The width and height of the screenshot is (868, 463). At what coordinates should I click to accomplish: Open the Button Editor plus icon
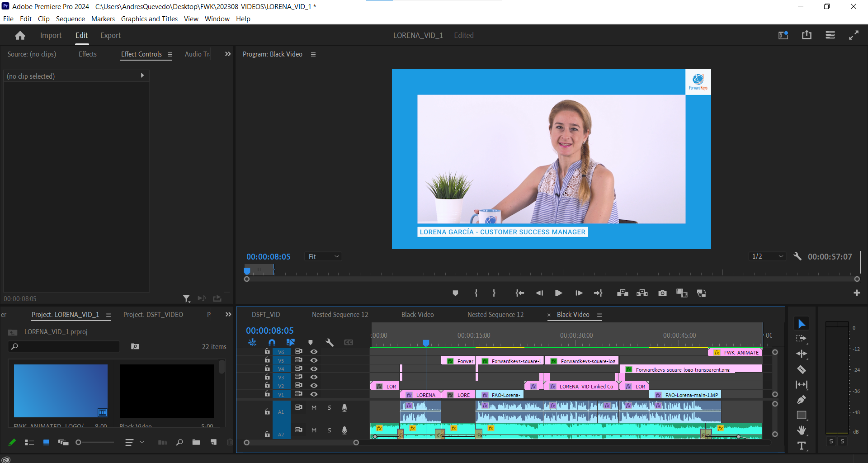point(857,293)
